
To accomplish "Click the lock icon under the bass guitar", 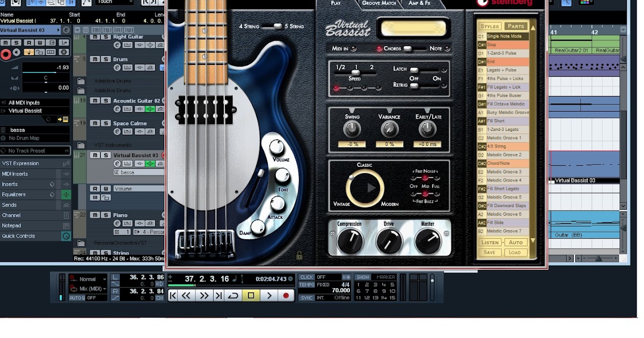I will pyautogui.click(x=299, y=256).
